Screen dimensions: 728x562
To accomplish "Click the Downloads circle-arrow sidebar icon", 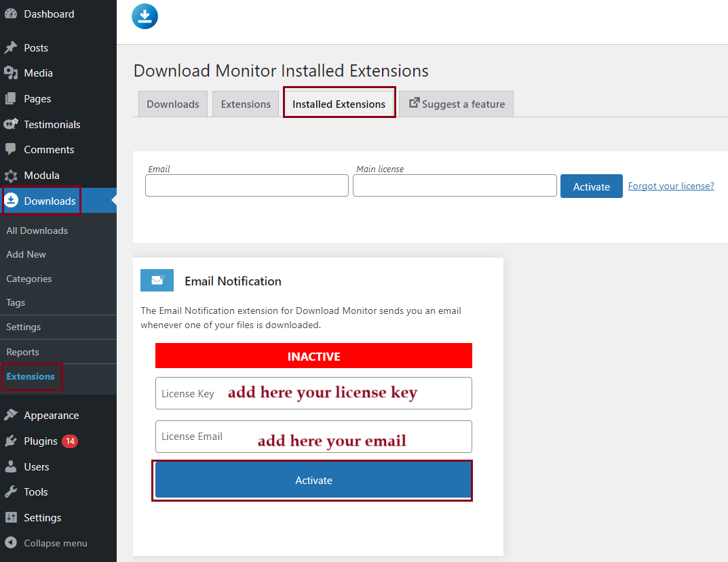I will click(11, 201).
